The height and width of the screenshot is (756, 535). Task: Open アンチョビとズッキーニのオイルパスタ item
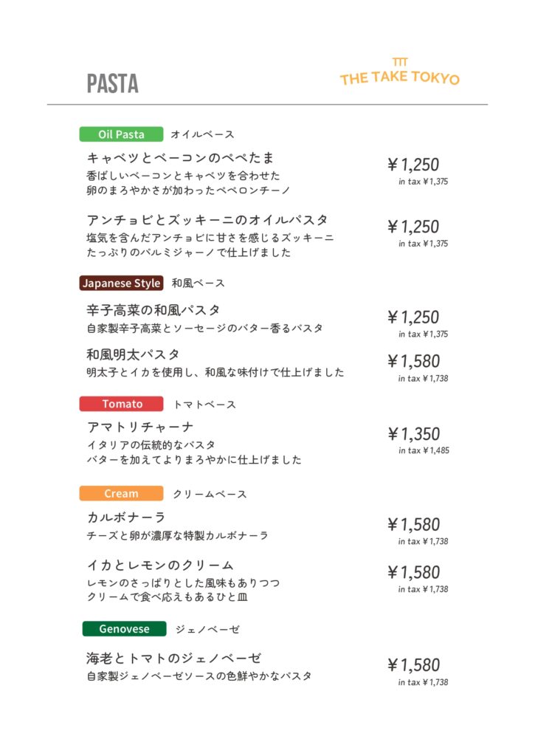click(x=207, y=220)
